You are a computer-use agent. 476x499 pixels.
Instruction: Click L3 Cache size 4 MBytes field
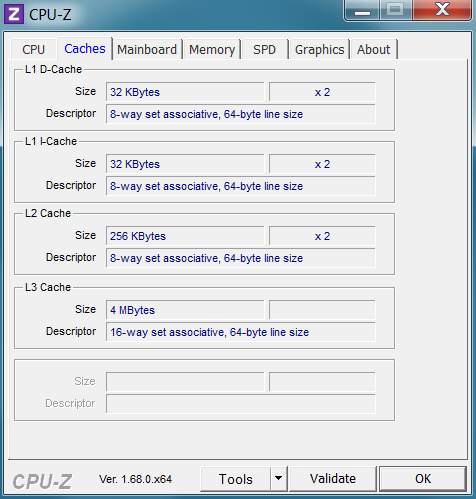pos(185,310)
